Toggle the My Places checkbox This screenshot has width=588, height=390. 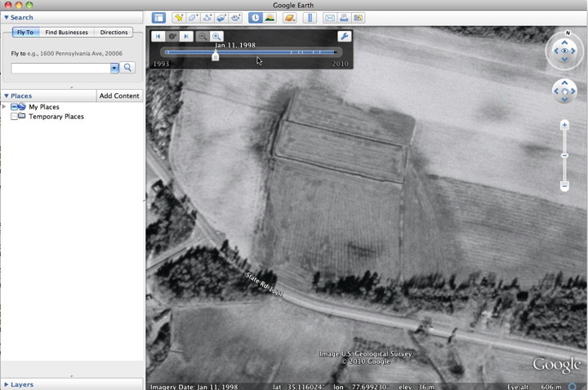coord(15,107)
